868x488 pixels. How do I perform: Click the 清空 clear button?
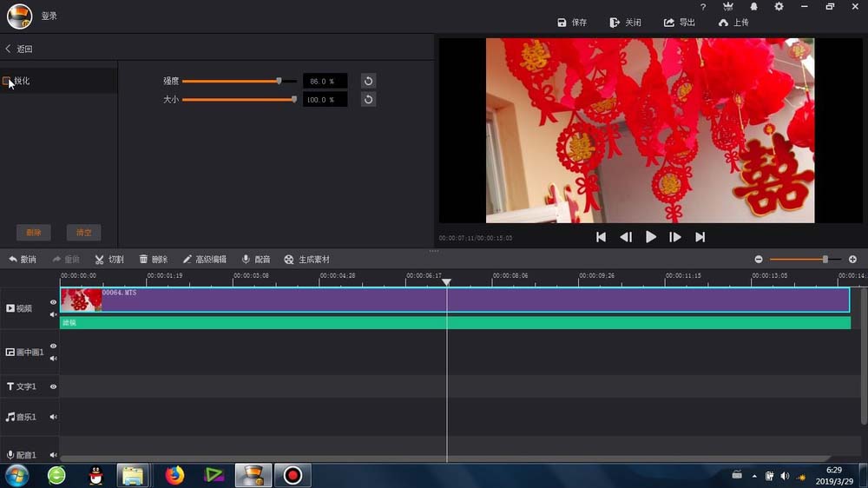click(83, 233)
